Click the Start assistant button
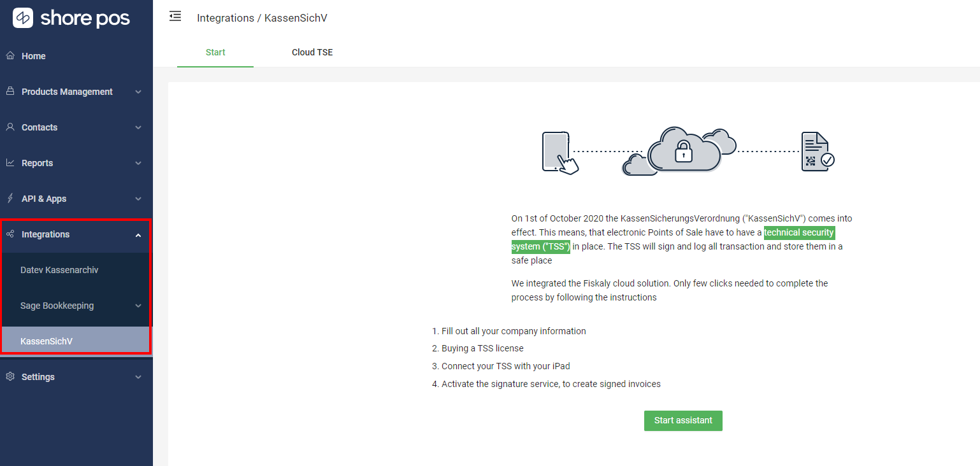 [683, 421]
